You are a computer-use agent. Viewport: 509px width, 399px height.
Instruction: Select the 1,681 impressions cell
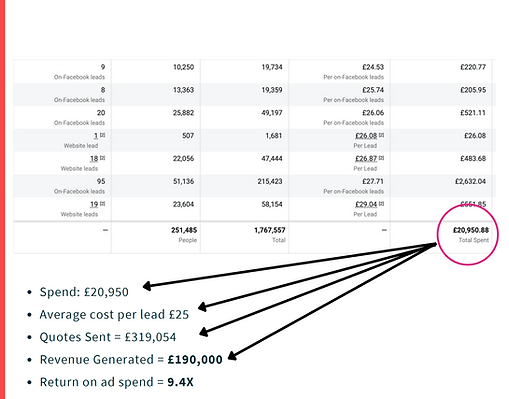click(x=274, y=136)
